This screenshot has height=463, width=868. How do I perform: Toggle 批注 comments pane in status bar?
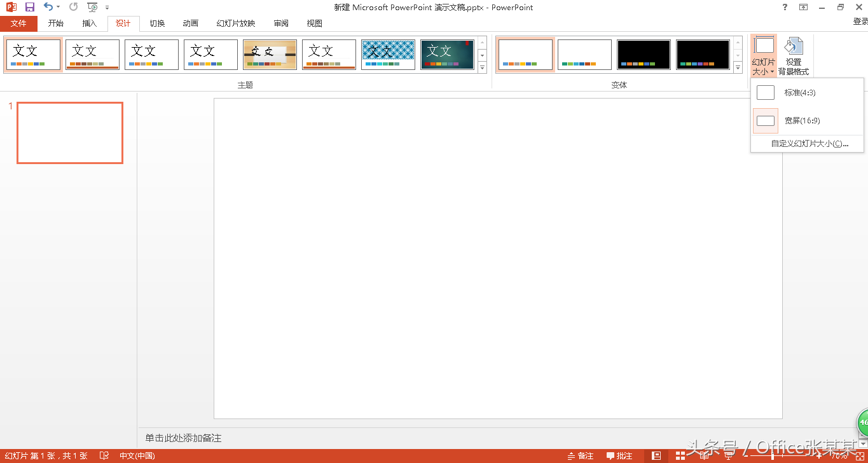619,455
